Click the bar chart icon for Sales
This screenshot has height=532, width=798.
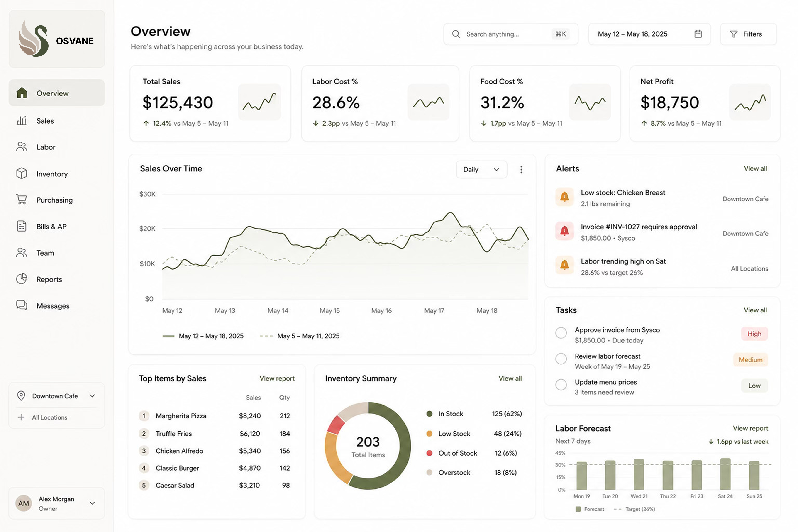point(22,120)
